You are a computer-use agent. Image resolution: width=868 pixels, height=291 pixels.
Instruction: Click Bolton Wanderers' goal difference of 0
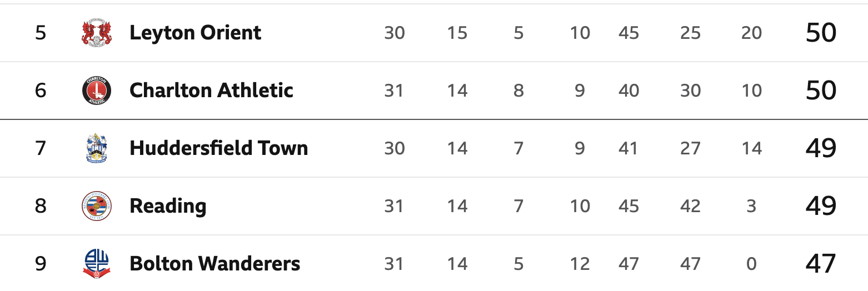pos(751,264)
